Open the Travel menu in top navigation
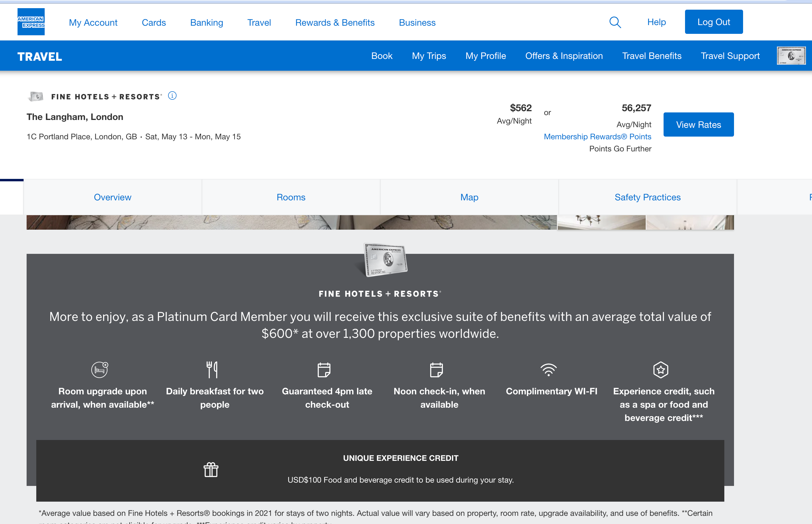Screen dimensions: 812x524 pos(259,22)
